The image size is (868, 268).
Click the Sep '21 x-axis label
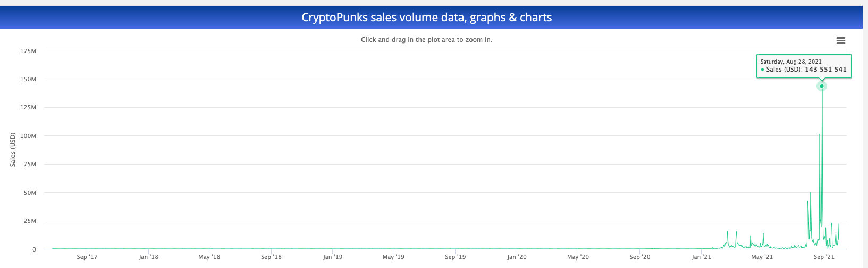point(824,257)
